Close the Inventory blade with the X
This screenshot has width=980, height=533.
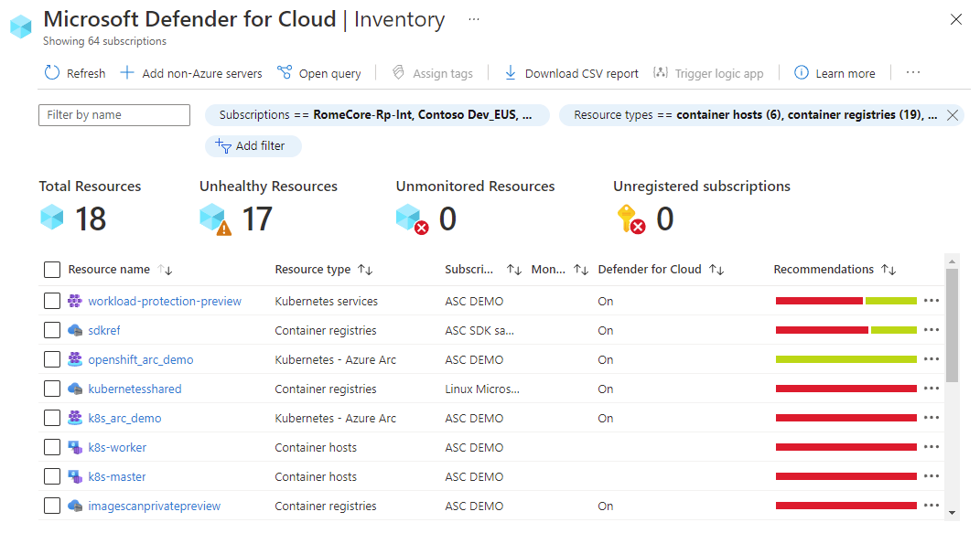955,19
